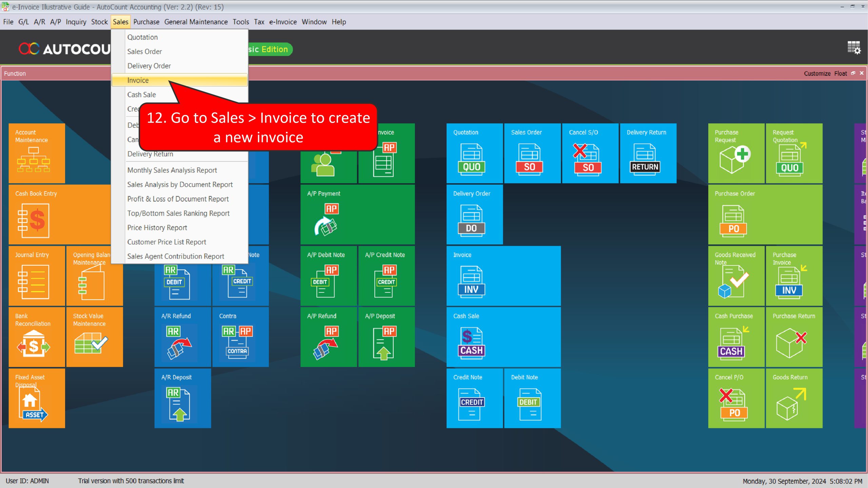Open the A/P Credit Note tile
Image resolution: width=868 pixels, height=488 pixels.
(x=387, y=276)
